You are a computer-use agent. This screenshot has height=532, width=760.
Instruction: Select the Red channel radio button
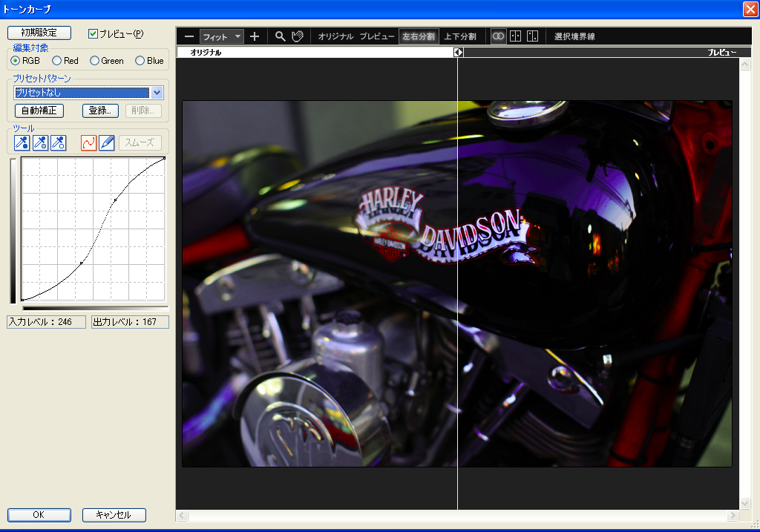pyautogui.click(x=56, y=61)
